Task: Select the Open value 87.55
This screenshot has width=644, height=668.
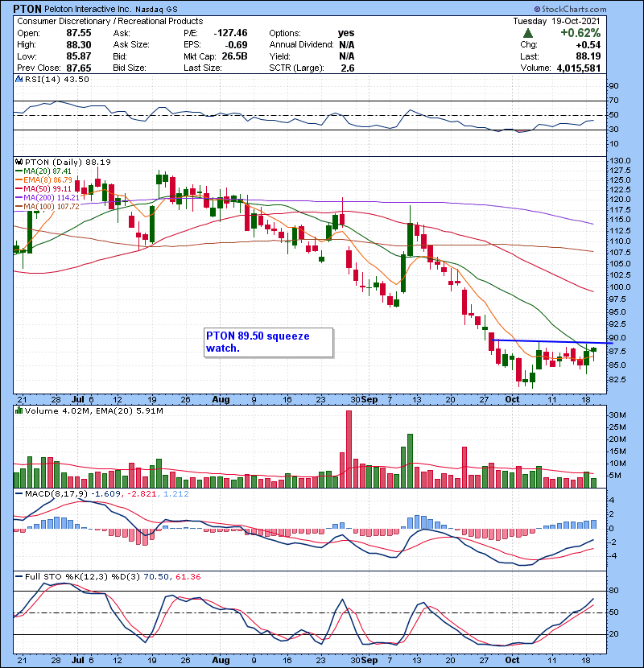Action: pyautogui.click(x=79, y=33)
